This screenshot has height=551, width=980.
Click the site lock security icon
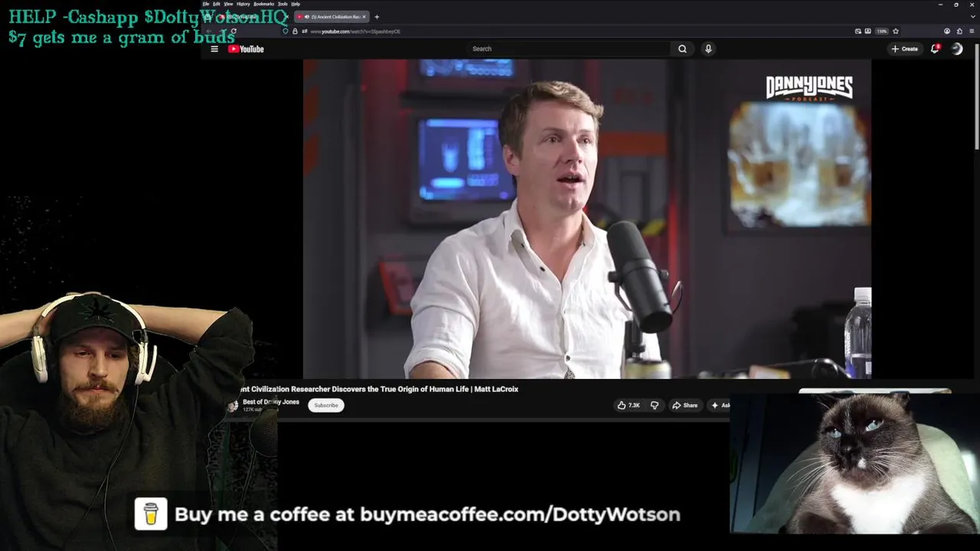pos(295,31)
